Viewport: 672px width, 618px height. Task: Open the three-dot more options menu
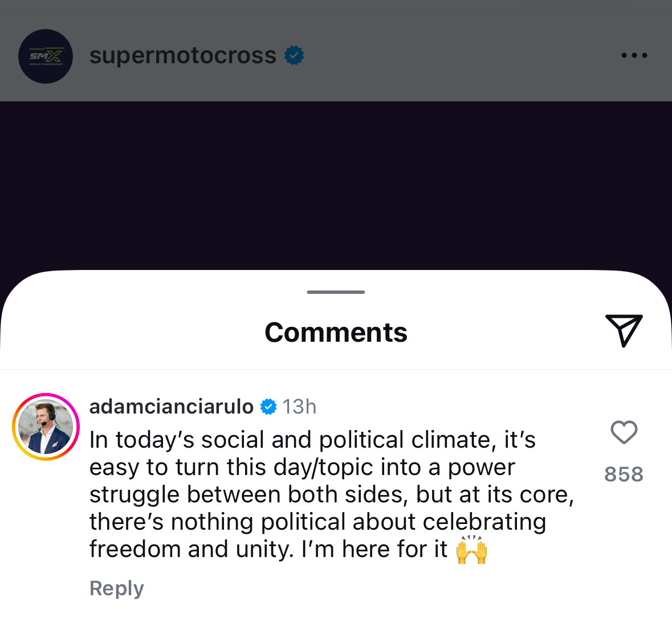click(634, 55)
